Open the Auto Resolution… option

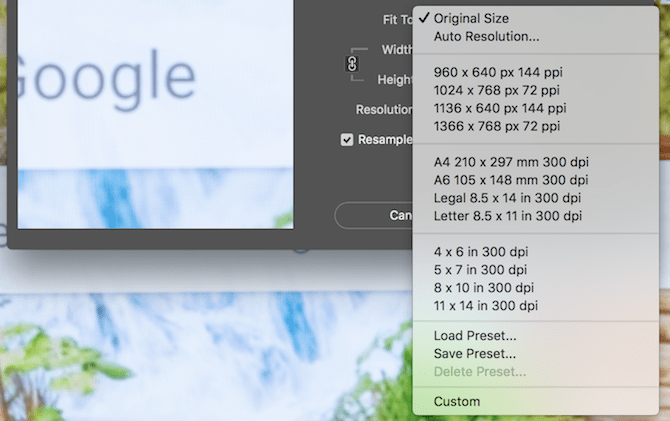tap(487, 37)
